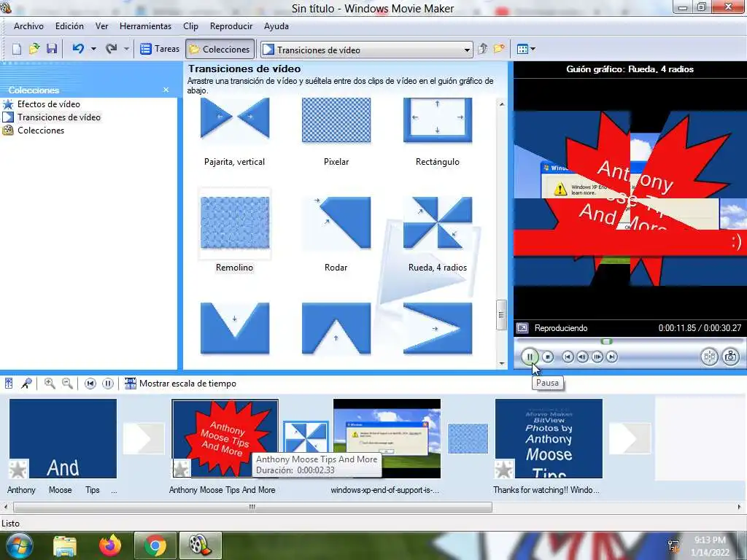Open the Windows Start menu
The image size is (747, 560).
tap(18, 545)
